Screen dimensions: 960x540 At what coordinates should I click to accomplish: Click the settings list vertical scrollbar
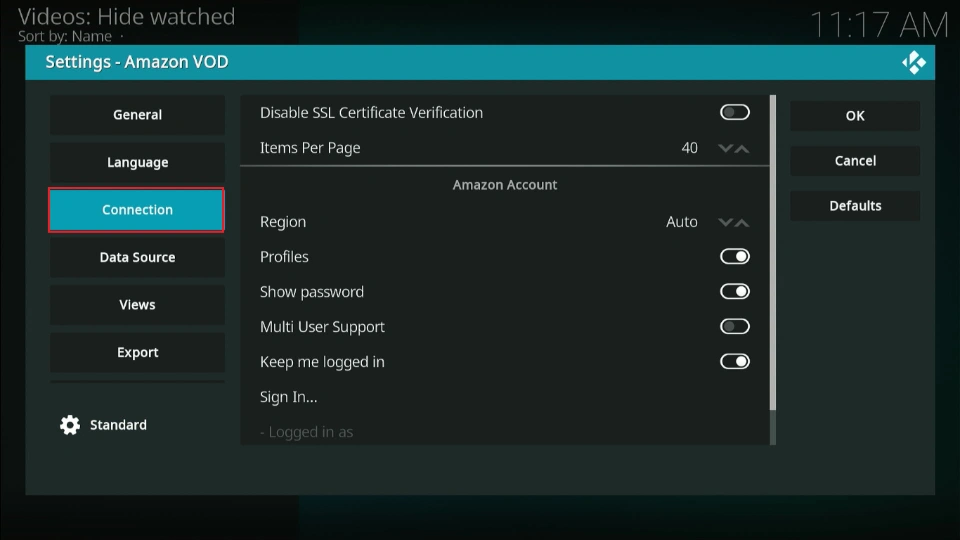pos(772,252)
